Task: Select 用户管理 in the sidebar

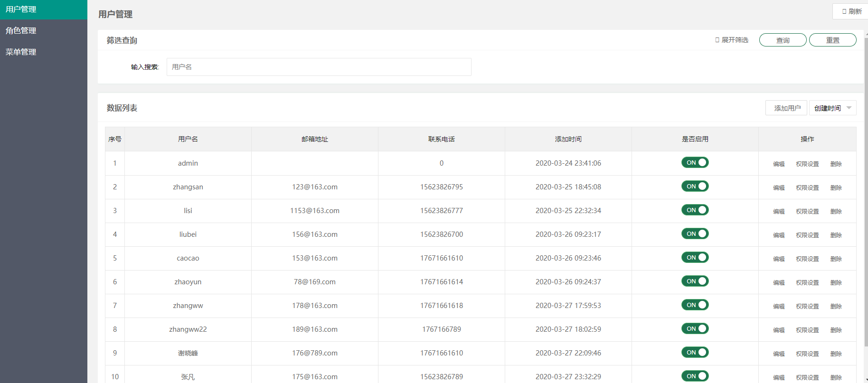Action: tap(21, 9)
